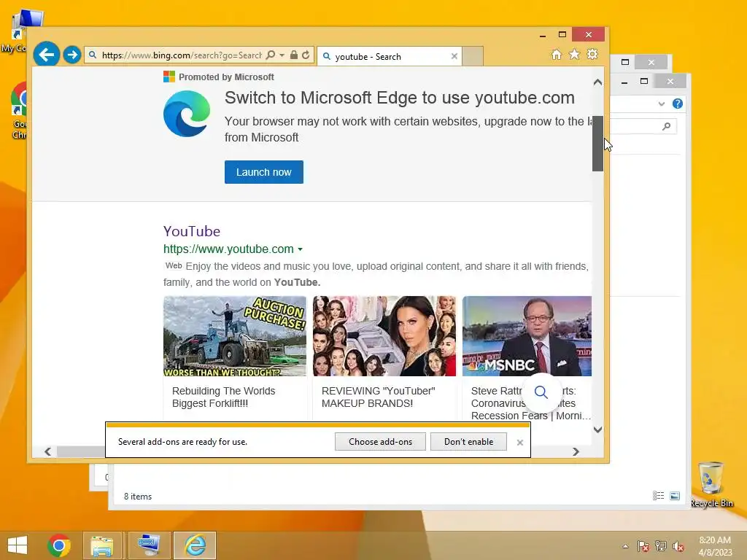
Task: Click the security lock icon in address bar
Action: 294,55
